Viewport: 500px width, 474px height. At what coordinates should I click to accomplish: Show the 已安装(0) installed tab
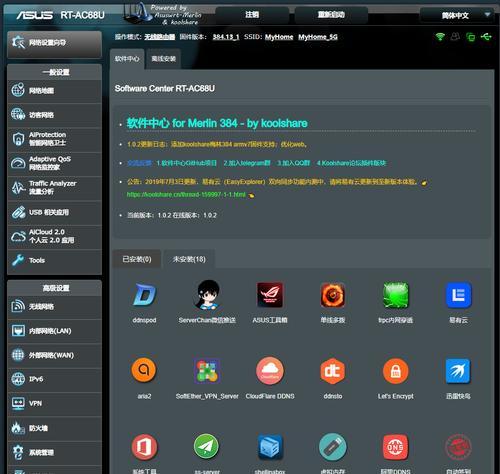click(x=137, y=259)
